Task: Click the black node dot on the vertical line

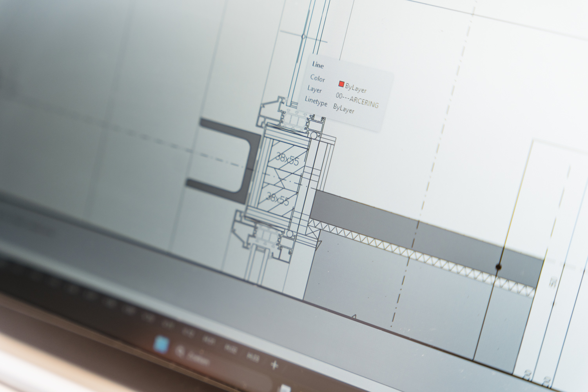Action: pos(499,267)
